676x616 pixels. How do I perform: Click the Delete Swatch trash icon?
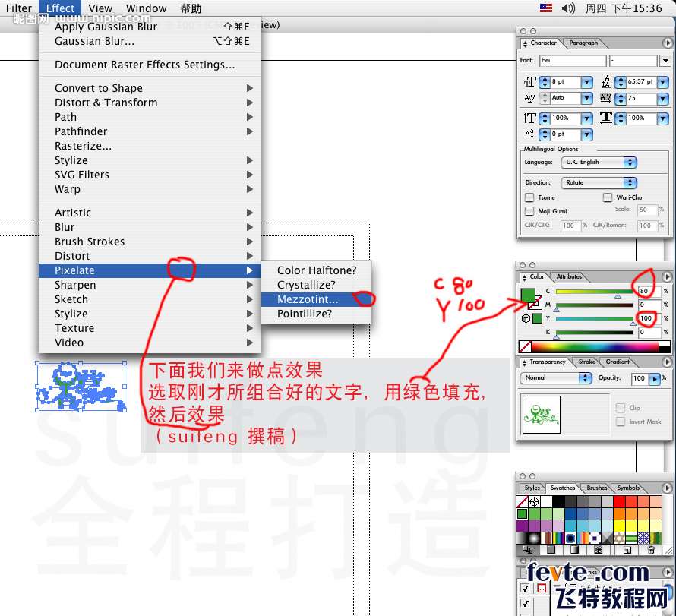[x=650, y=550]
